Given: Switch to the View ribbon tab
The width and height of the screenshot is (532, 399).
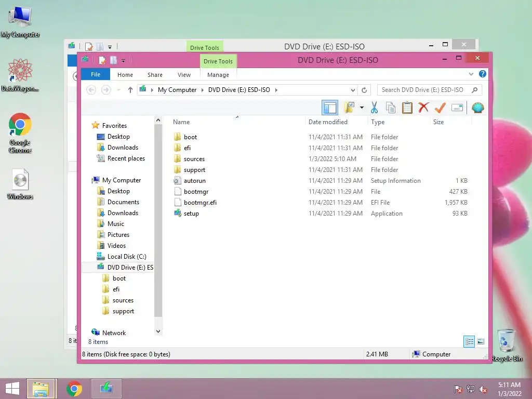Looking at the screenshot, I should point(184,75).
